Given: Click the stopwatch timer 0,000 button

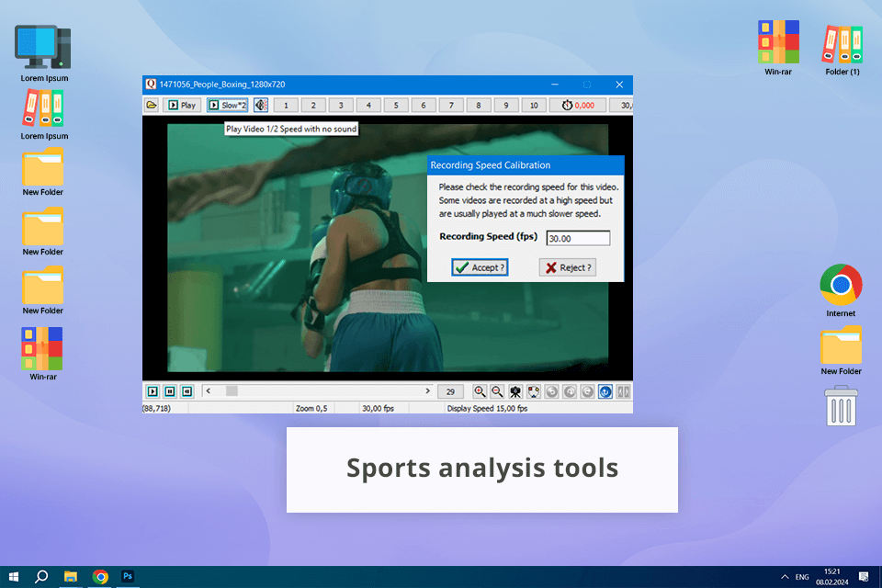Looking at the screenshot, I should pyautogui.click(x=578, y=106).
